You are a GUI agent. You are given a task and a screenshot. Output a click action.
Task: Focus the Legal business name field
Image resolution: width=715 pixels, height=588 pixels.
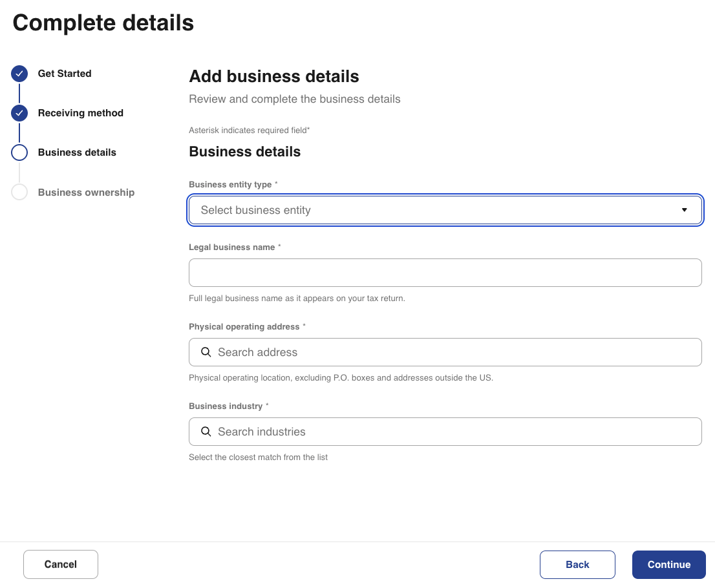pyautogui.click(x=445, y=273)
